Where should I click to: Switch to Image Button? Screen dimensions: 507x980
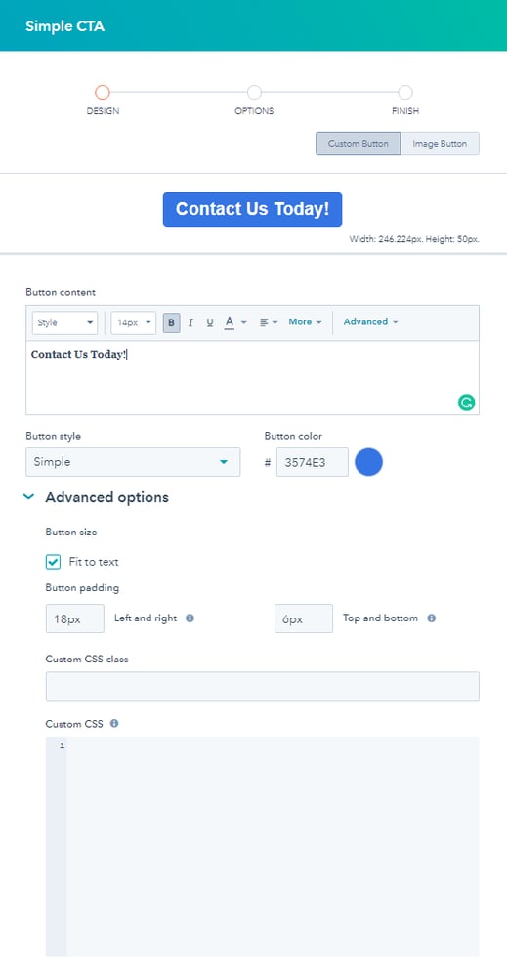tap(440, 143)
